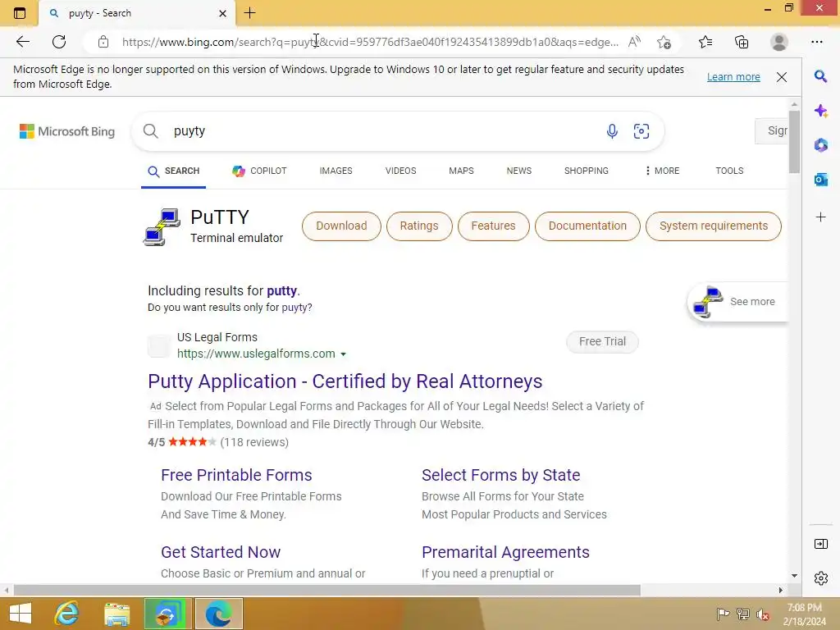This screenshot has height=630, width=840.
Task: Click the Bing search magnifier icon
Action: point(151,131)
